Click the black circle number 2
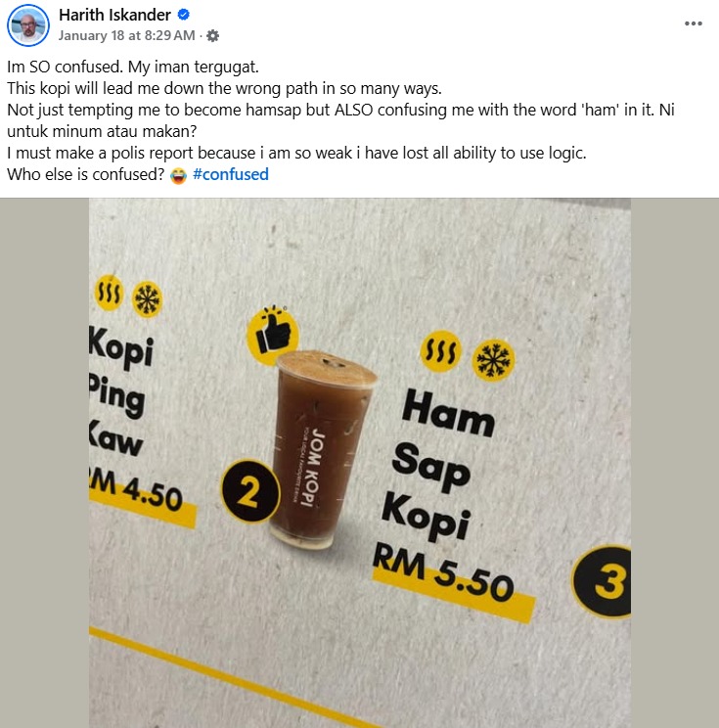Viewport: 719px width, 728px height. (x=250, y=491)
